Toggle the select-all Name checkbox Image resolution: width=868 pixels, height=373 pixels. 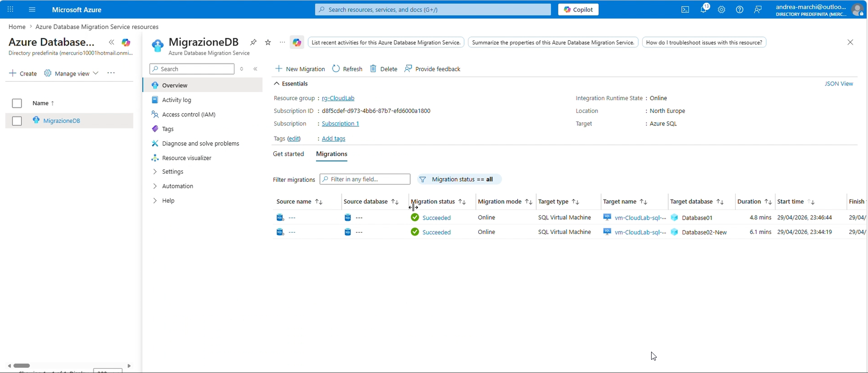coord(17,103)
